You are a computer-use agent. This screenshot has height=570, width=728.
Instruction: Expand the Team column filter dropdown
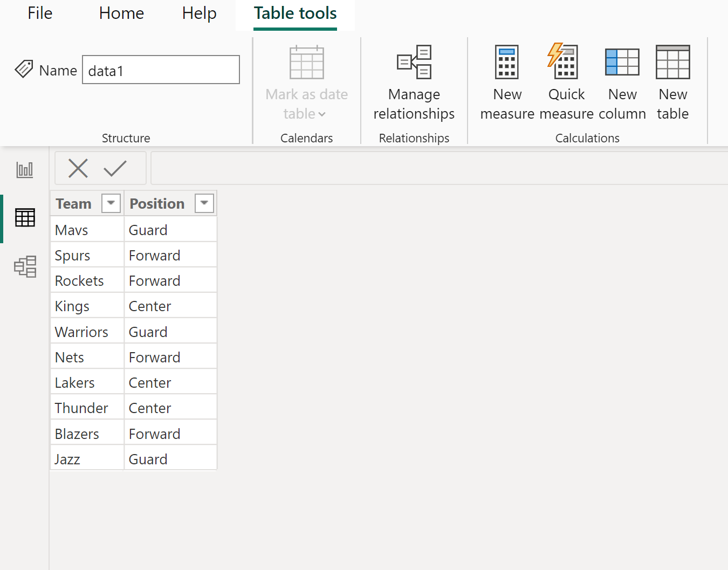pos(111,203)
